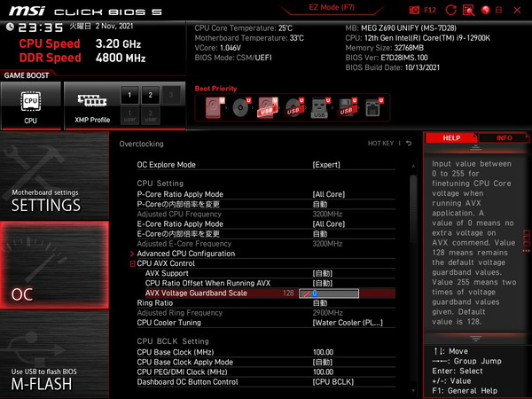The image size is (532, 399).
Task: Select the first hard disk boot device
Action: (215, 107)
